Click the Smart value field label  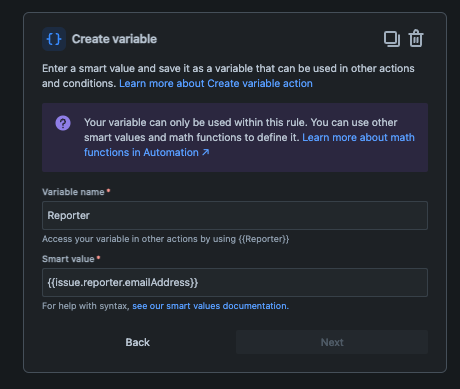coord(68,259)
